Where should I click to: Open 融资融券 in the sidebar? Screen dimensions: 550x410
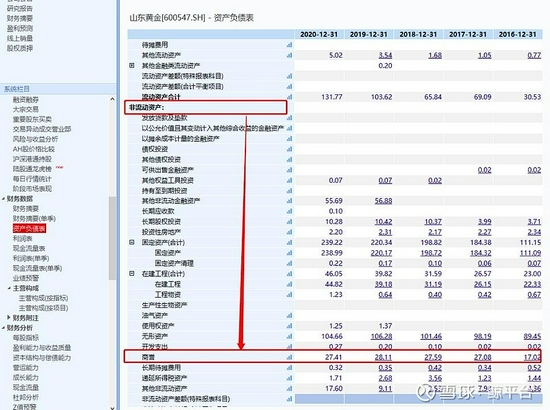tap(26, 100)
